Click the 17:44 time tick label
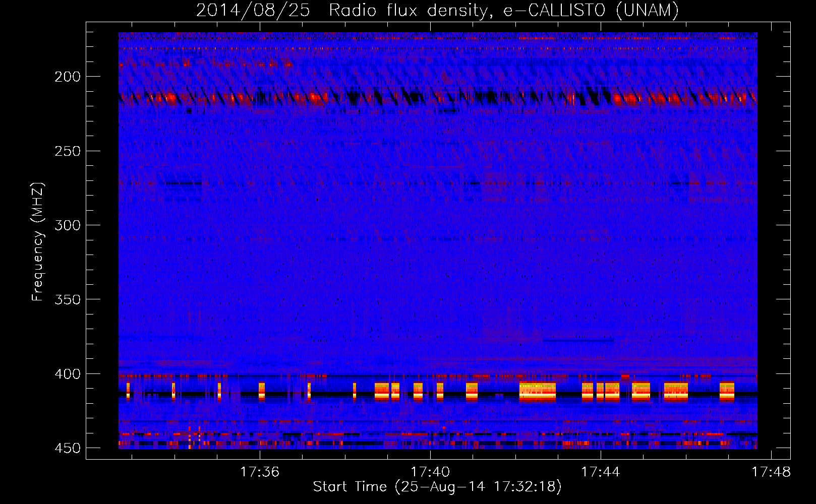The height and width of the screenshot is (504, 816). [601, 472]
